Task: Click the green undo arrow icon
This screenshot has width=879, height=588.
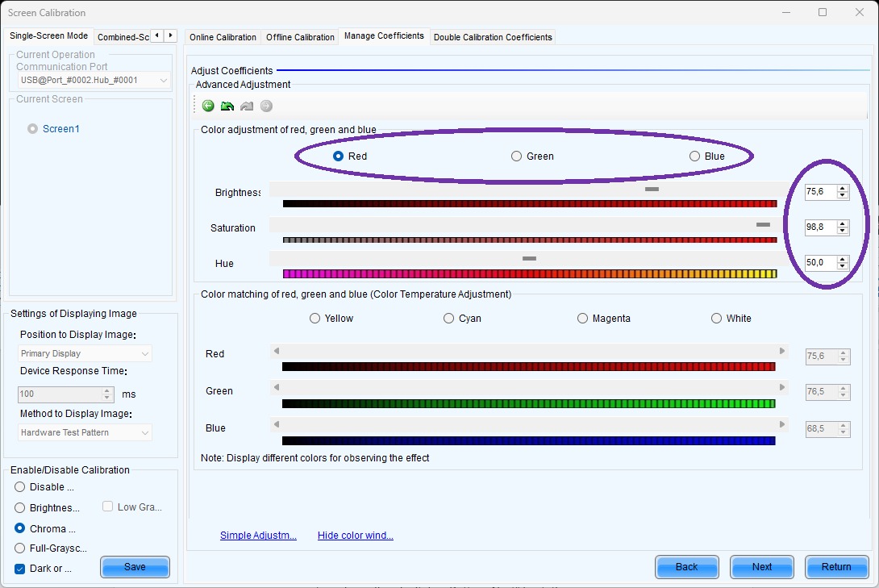Action: pyautogui.click(x=227, y=106)
